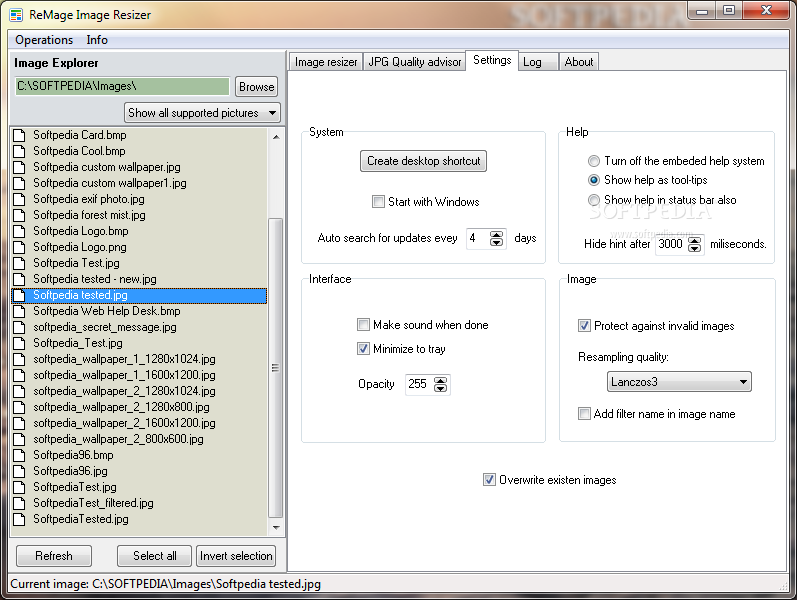The width and height of the screenshot is (797, 600).
Task: Open the Operations menu
Action: [44, 40]
